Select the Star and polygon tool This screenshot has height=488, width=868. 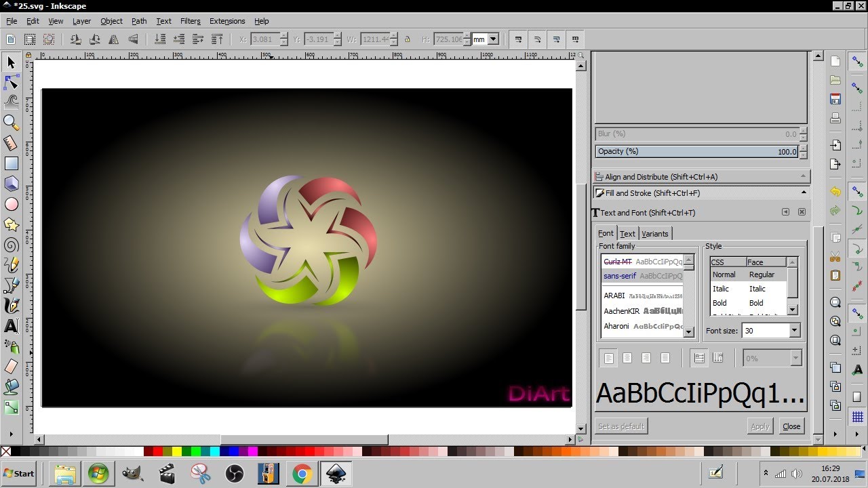11,224
